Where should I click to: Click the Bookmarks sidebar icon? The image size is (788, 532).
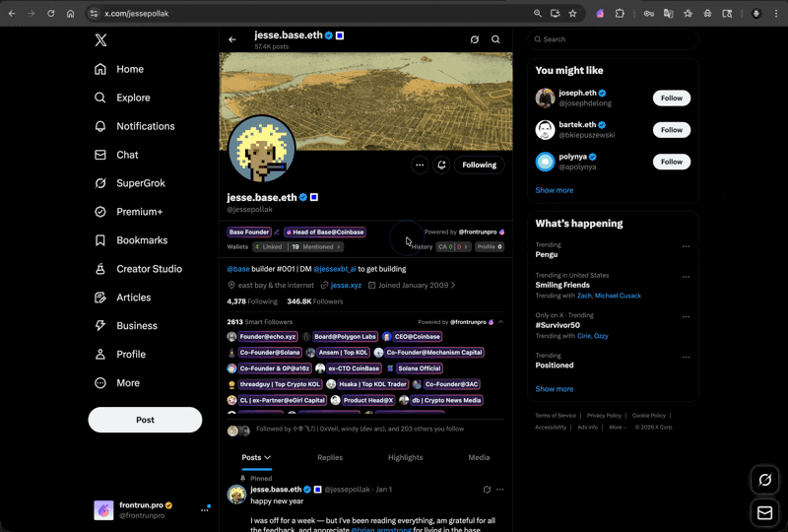[x=100, y=240]
